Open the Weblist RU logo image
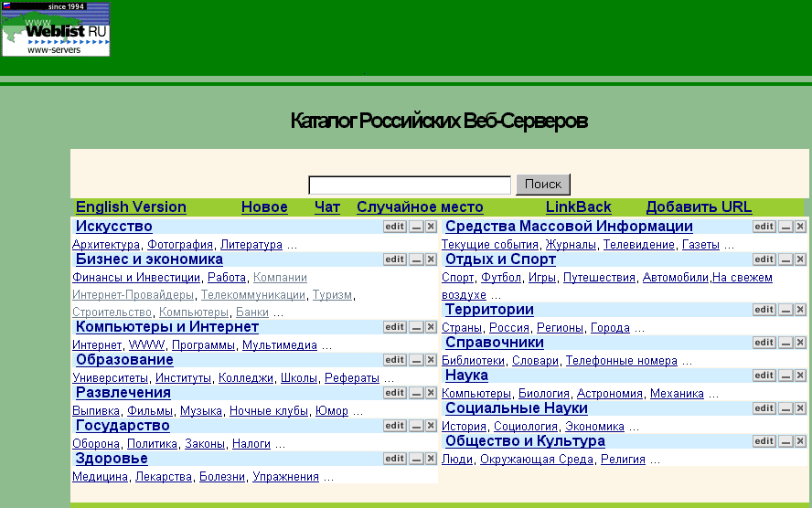Screen dimensions: 812x508 (x=56, y=29)
